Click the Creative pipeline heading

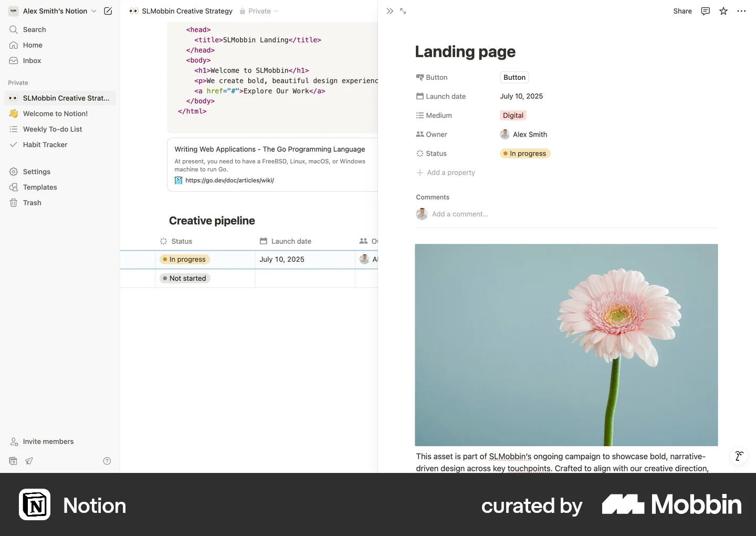click(212, 221)
